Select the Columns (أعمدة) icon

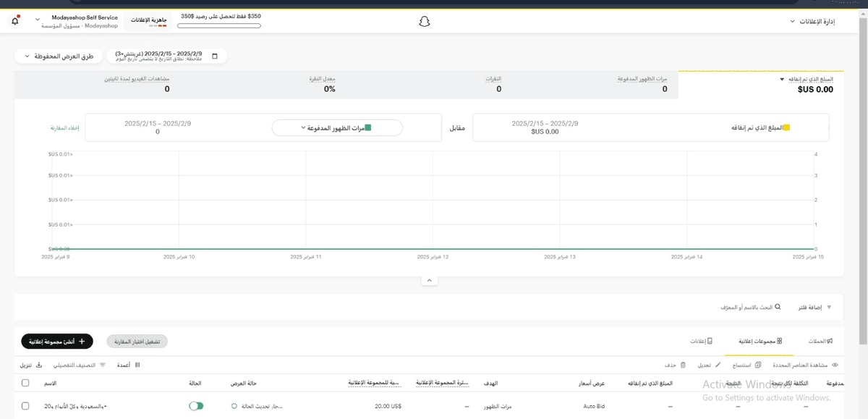click(137, 365)
